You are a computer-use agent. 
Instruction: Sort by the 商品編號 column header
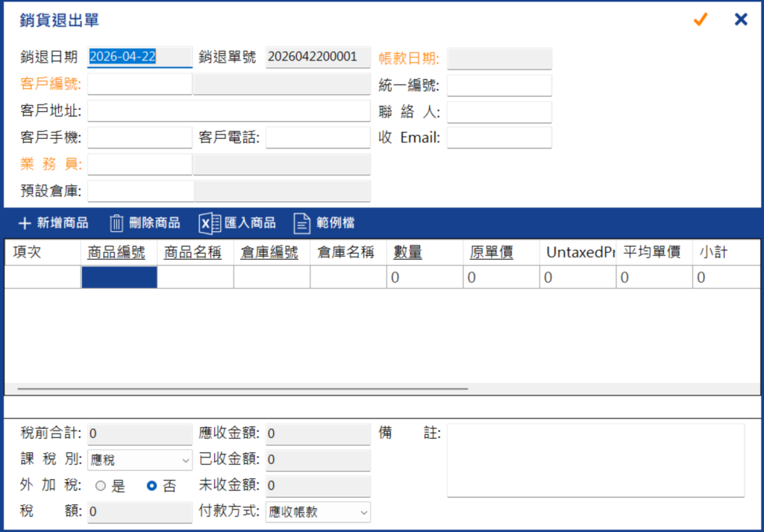click(x=116, y=252)
